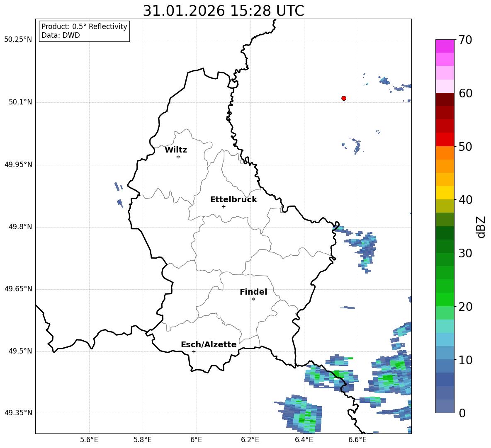Image resolution: width=491 pixels, height=448 pixels.
Task: Click the colorbar tick label '60'
Action: (x=465, y=93)
